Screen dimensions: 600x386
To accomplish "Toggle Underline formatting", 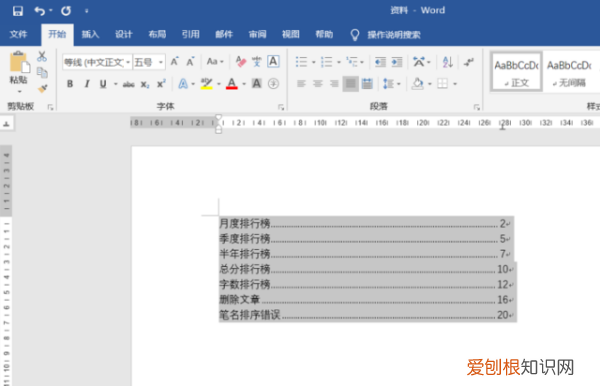I will click(x=103, y=84).
